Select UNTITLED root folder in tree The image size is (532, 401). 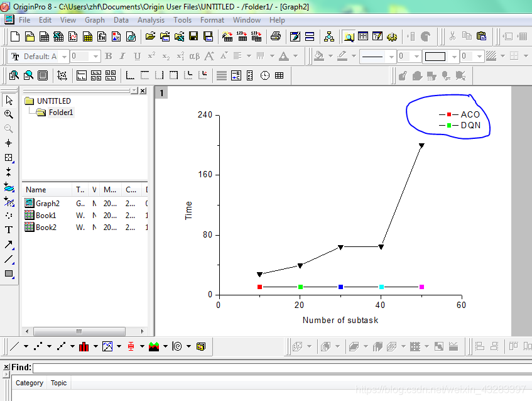tap(53, 101)
